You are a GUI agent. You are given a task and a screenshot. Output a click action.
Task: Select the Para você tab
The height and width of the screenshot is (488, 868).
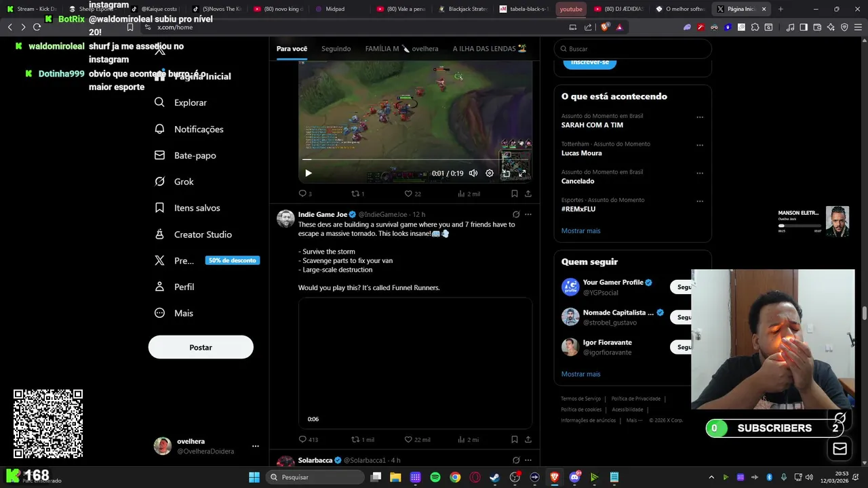tap(292, 49)
